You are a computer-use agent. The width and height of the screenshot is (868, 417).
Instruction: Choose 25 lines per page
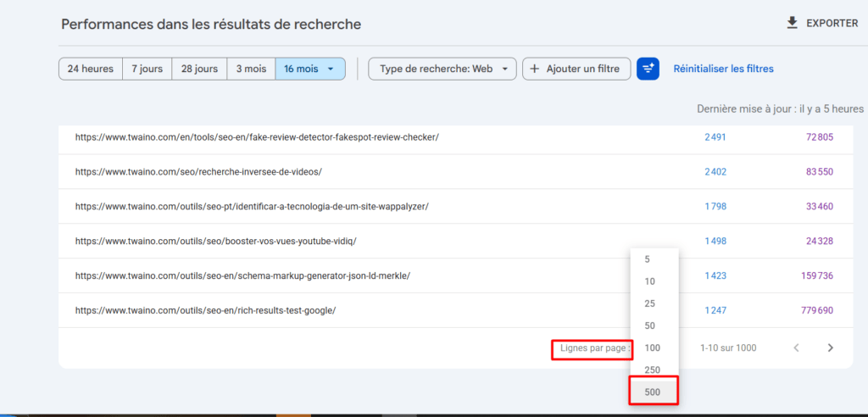(654, 303)
